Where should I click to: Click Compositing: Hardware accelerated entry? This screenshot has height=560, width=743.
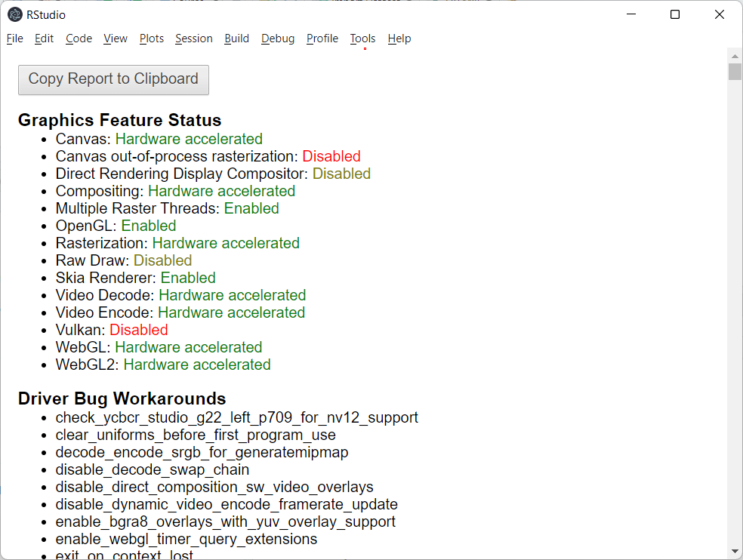[175, 191]
